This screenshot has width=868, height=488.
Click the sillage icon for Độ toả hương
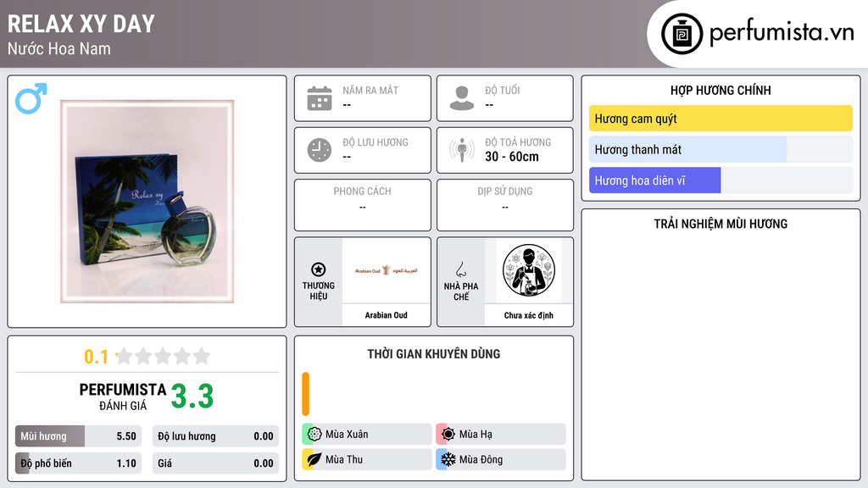(462, 150)
